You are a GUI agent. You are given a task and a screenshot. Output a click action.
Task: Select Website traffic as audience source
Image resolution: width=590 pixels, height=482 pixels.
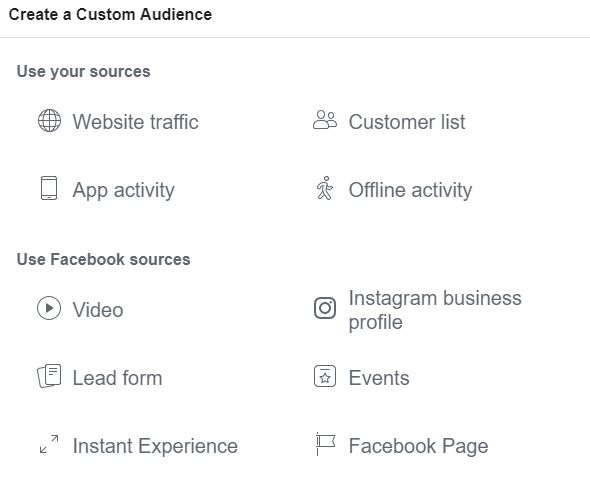click(135, 122)
